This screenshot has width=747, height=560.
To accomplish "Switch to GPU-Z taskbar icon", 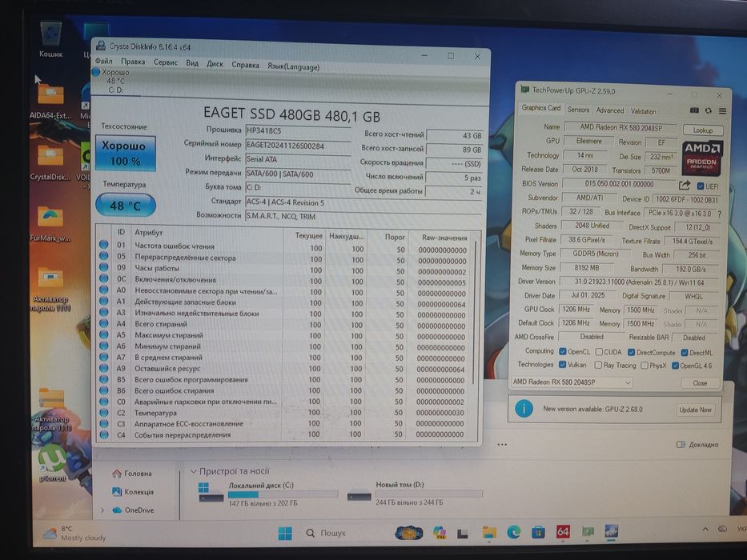I will 588,531.
